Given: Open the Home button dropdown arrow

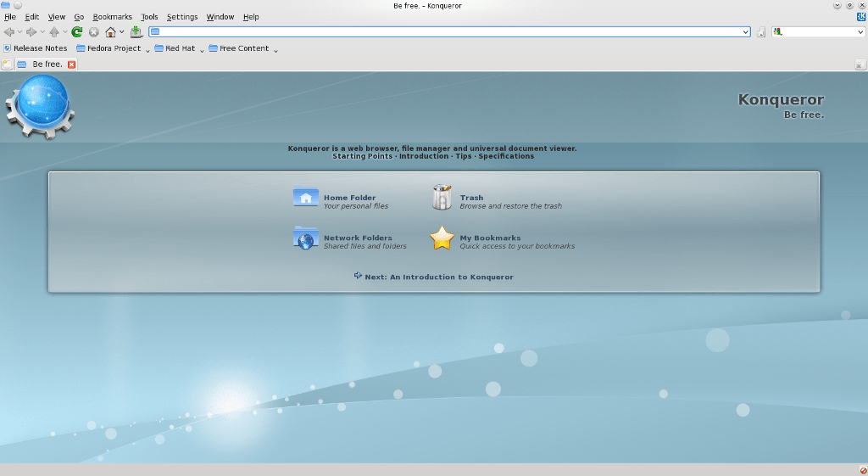Looking at the screenshot, I should (122, 32).
